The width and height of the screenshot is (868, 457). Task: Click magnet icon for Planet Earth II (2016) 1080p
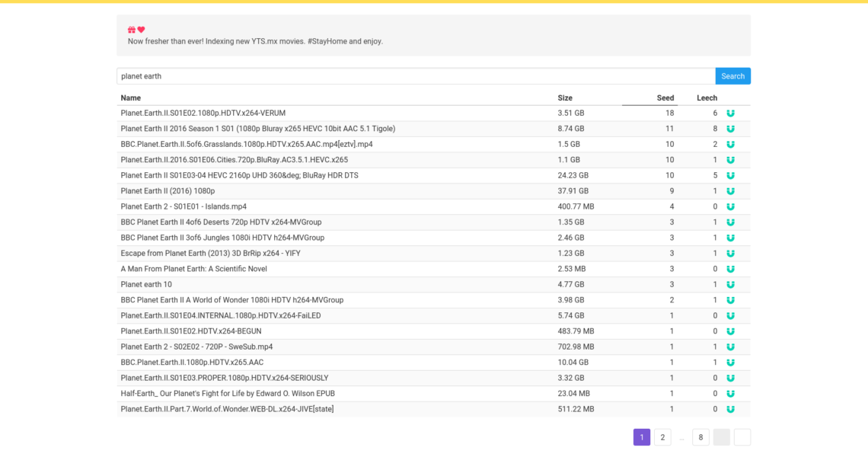click(x=730, y=191)
